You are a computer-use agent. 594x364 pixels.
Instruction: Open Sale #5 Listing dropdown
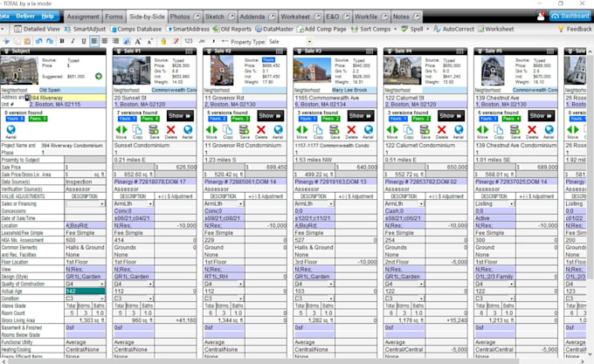pyautogui.click(x=511, y=203)
